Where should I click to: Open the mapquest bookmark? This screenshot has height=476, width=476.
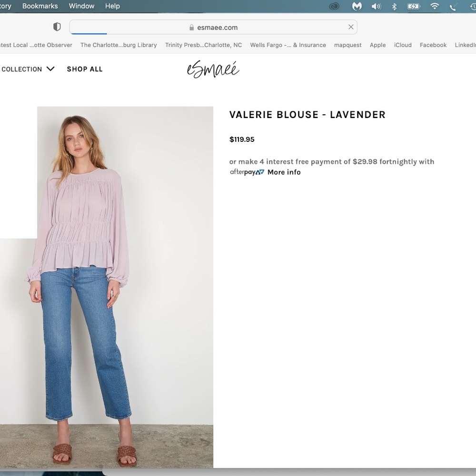[x=348, y=45]
